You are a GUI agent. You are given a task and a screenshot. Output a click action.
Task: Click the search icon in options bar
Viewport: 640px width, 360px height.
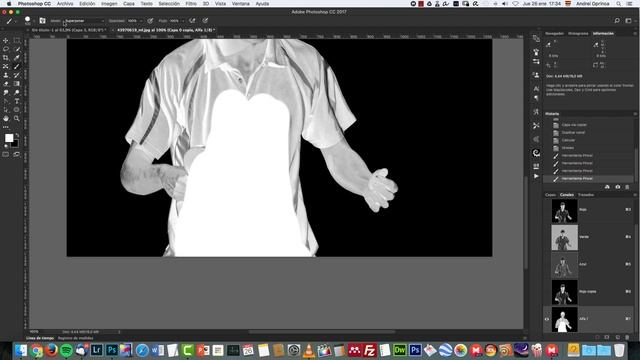pos(617,20)
